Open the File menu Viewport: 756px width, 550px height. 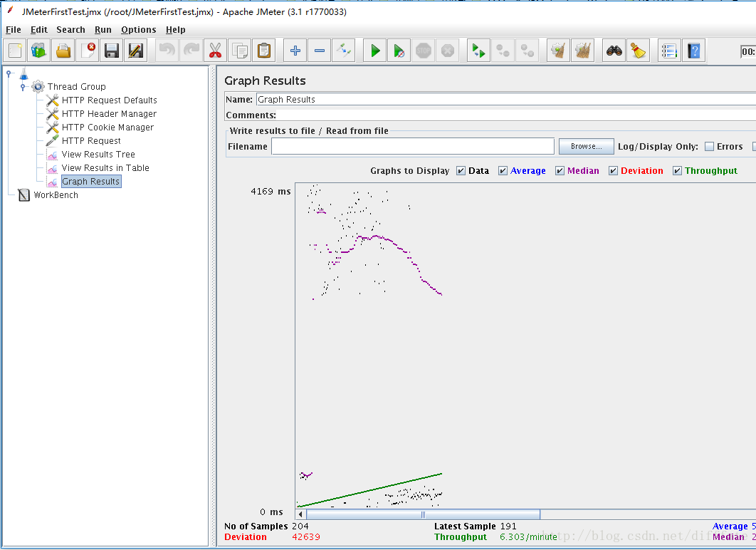click(x=13, y=30)
